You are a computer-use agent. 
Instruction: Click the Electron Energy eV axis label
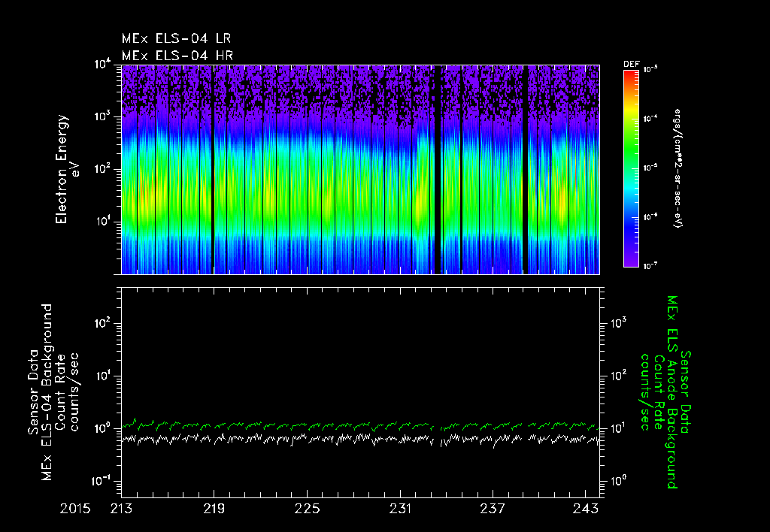coord(67,169)
